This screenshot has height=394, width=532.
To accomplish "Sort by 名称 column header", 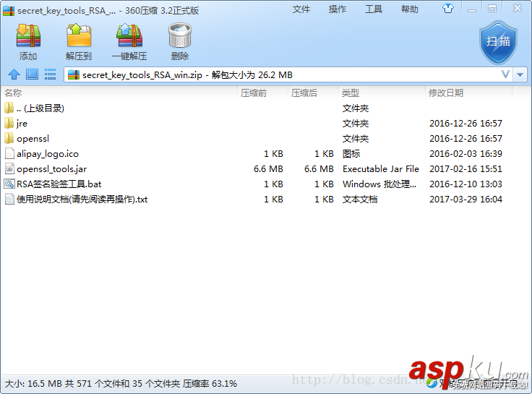I will pos(119,93).
